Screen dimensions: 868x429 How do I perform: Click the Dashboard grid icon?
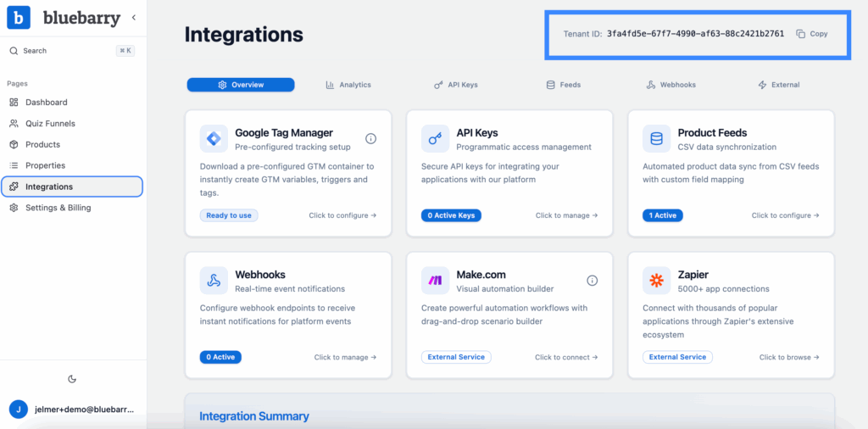click(x=14, y=103)
